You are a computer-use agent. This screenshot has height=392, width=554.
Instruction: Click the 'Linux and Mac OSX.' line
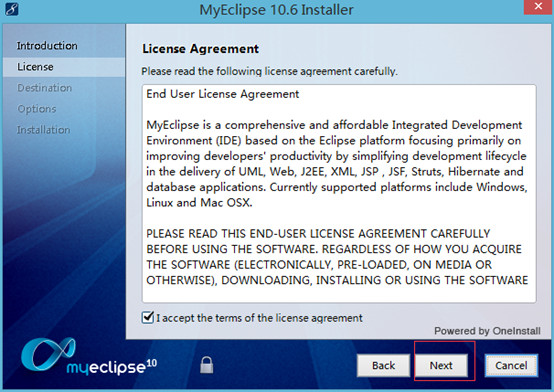point(199,203)
